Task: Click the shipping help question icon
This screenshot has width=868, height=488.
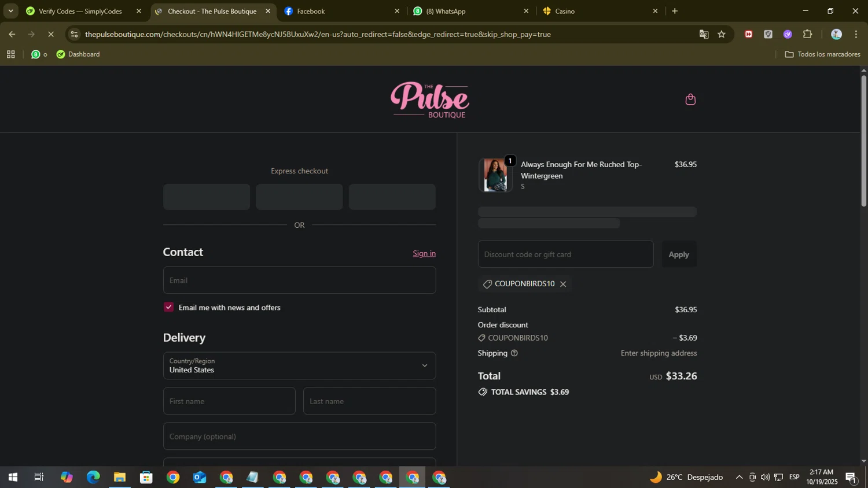Action: (x=514, y=353)
